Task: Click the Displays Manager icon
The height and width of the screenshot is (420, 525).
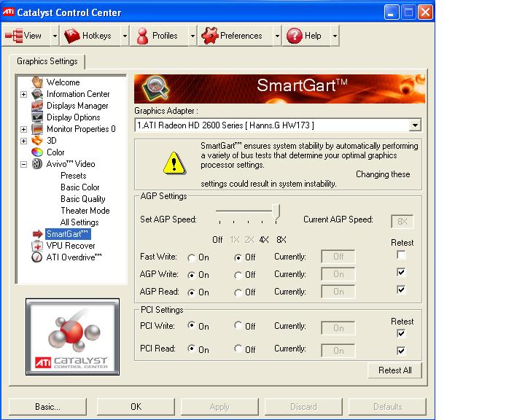Action: [37, 106]
